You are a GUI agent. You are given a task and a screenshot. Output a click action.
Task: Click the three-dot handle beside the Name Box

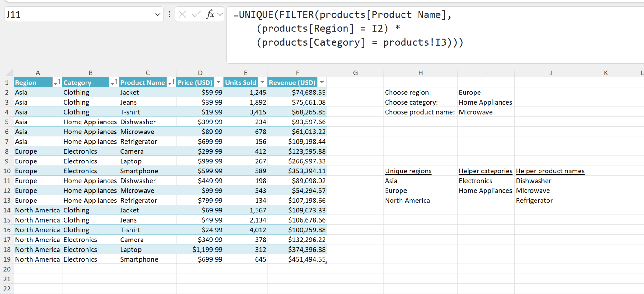tap(169, 14)
